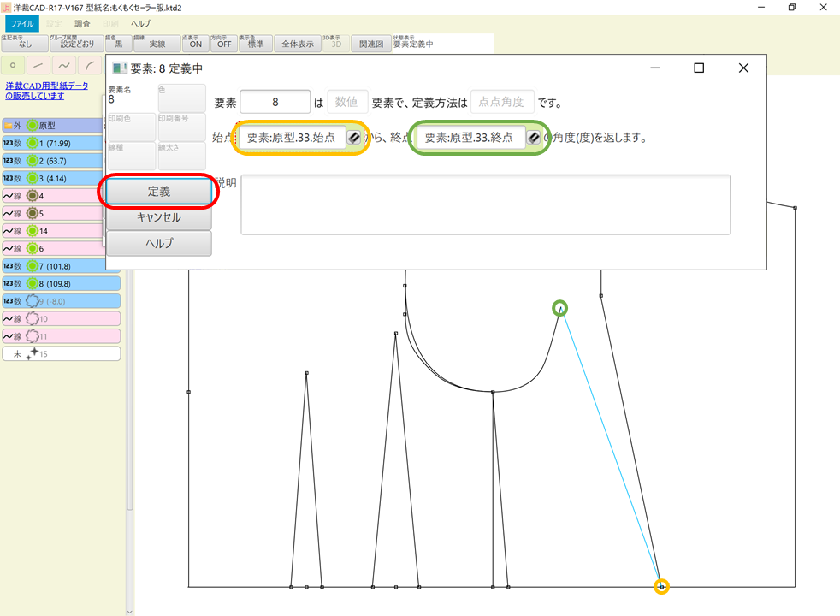
Task: Click the 説明 description text area
Action: (x=485, y=204)
